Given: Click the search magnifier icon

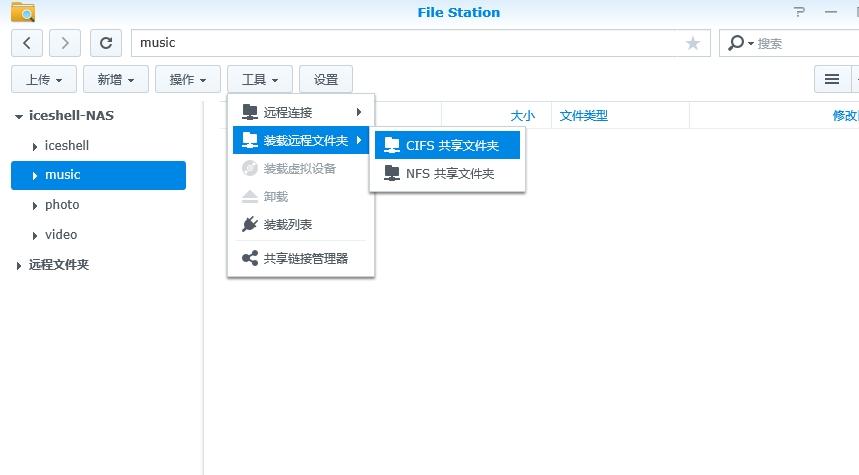Looking at the screenshot, I should 737,43.
